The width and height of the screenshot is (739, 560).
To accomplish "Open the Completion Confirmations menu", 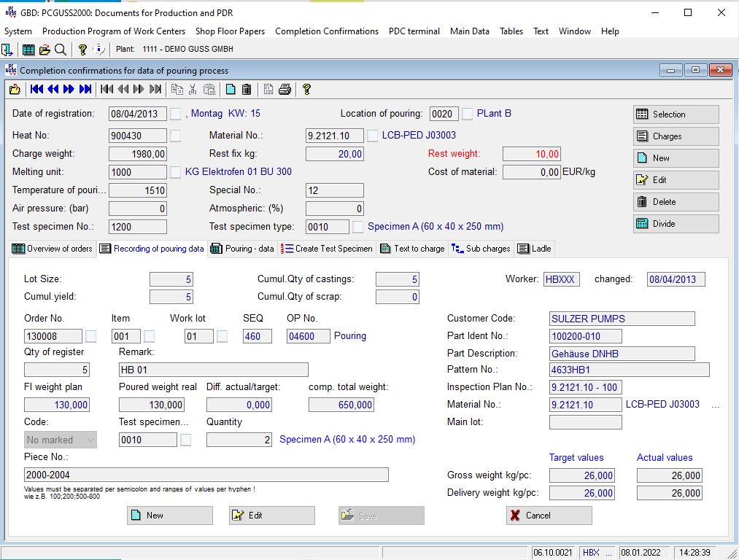I will point(326,31).
